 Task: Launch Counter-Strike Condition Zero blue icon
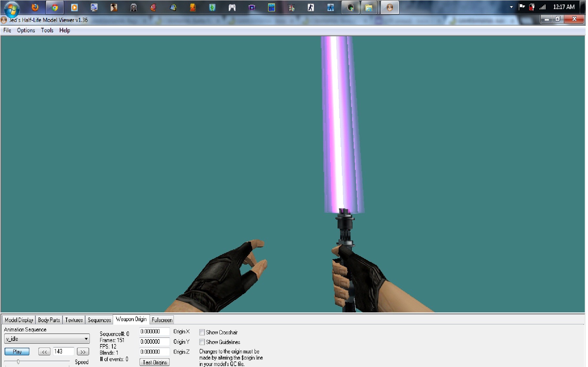click(331, 7)
